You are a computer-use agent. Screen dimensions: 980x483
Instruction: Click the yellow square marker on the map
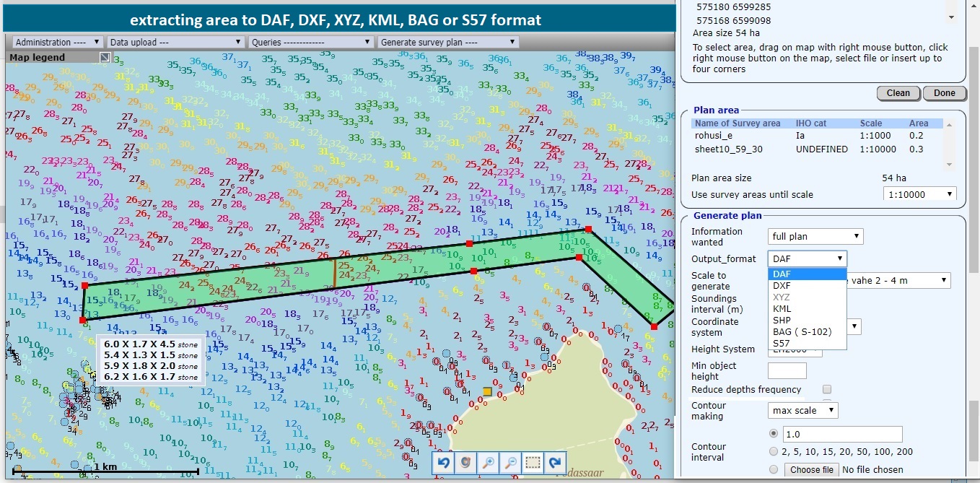(x=486, y=391)
